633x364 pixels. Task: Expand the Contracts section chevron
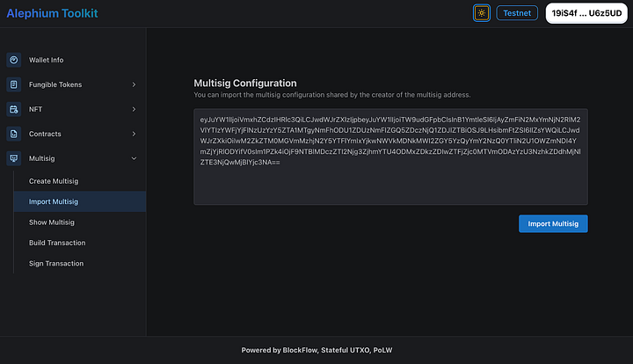[x=134, y=134]
